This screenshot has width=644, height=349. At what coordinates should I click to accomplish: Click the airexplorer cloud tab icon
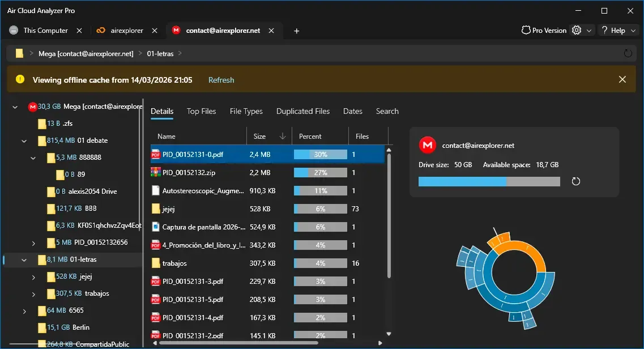point(101,31)
